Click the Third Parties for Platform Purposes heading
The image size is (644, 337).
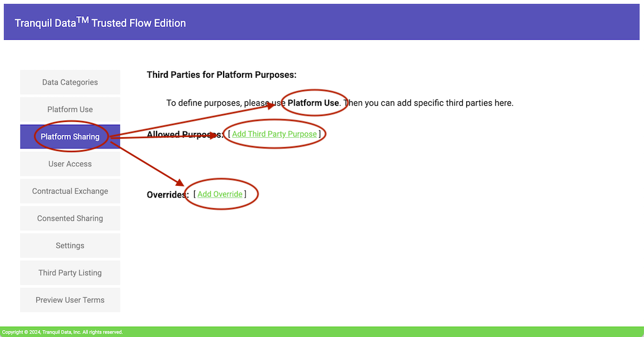click(x=221, y=74)
